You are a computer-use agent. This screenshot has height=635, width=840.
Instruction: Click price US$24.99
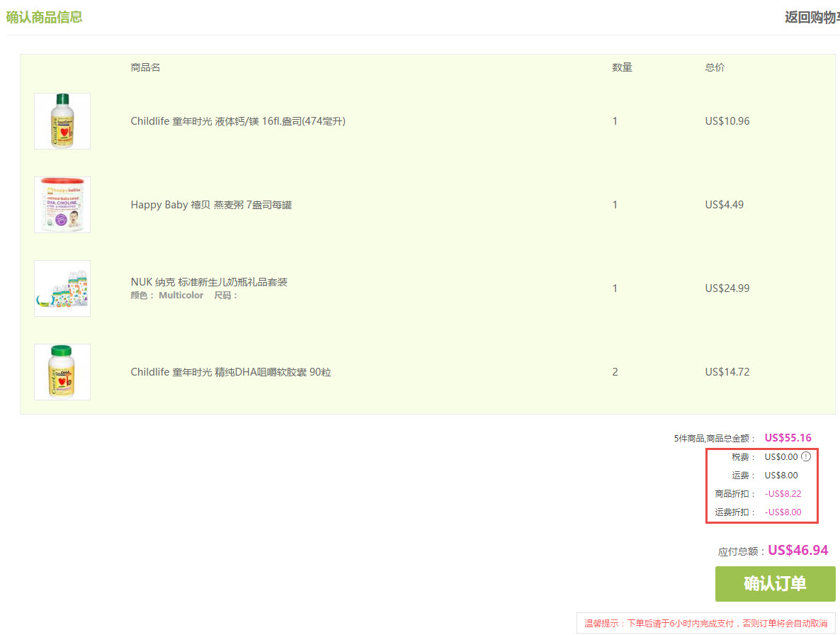727,288
